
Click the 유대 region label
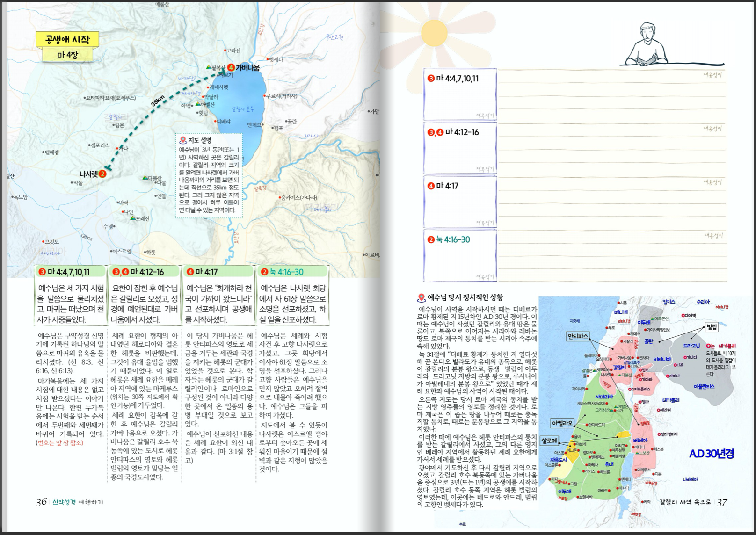(609, 464)
